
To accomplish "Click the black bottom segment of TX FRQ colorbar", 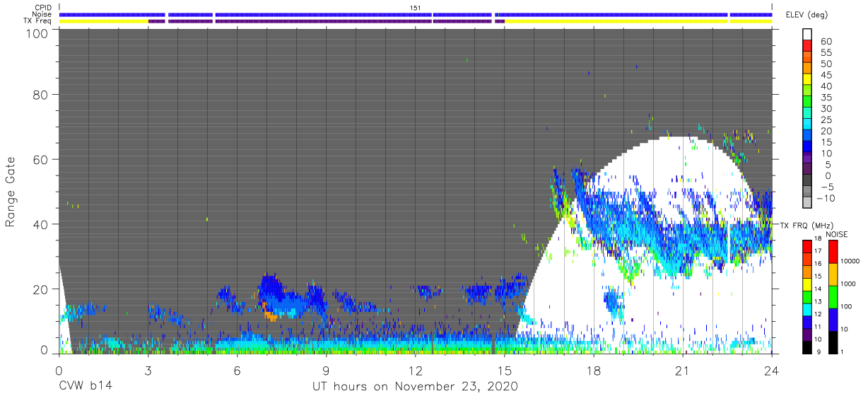I will 807,348.
